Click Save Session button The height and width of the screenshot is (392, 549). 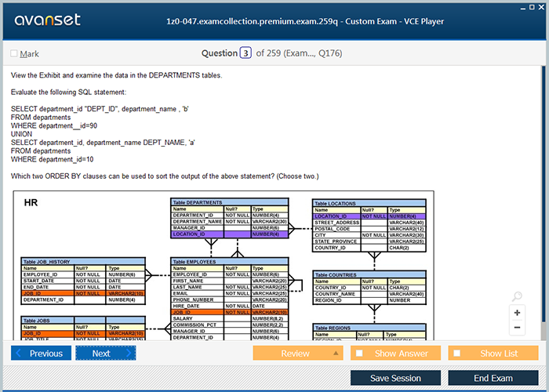[x=395, y=378]
